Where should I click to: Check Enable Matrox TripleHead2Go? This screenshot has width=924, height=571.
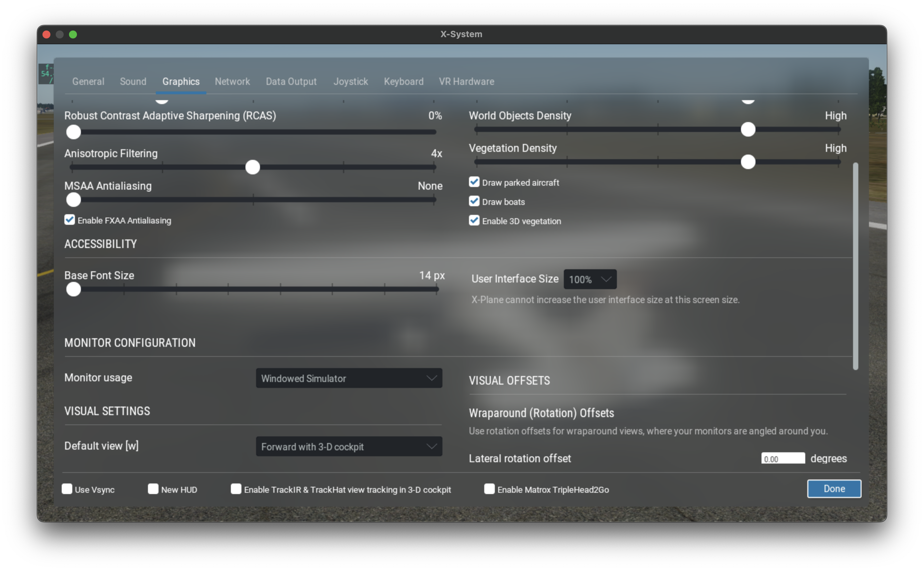(490, 489)
